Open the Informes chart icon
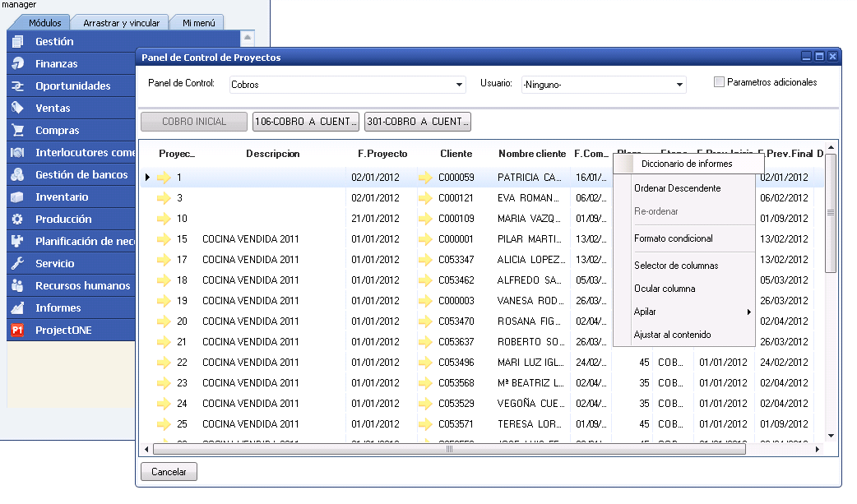The height and width of the screenshot is (504, 857). click(17, 307)
